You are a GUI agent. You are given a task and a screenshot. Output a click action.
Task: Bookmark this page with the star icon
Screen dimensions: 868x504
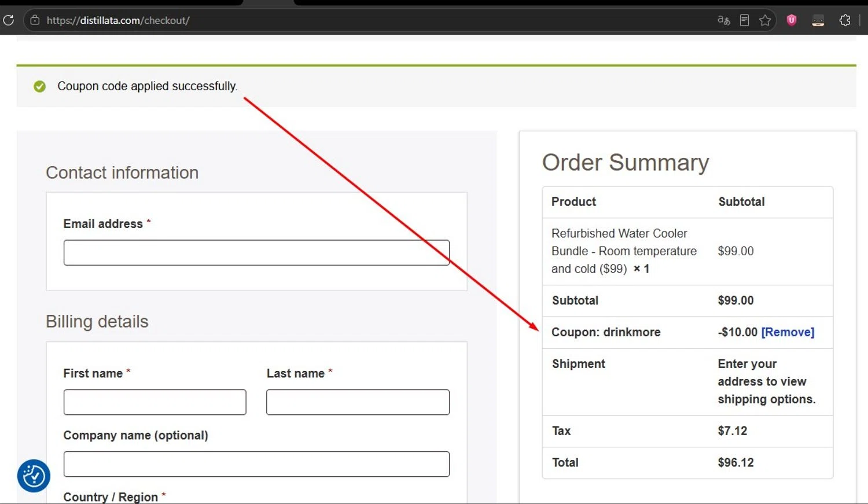click(765, 20)
